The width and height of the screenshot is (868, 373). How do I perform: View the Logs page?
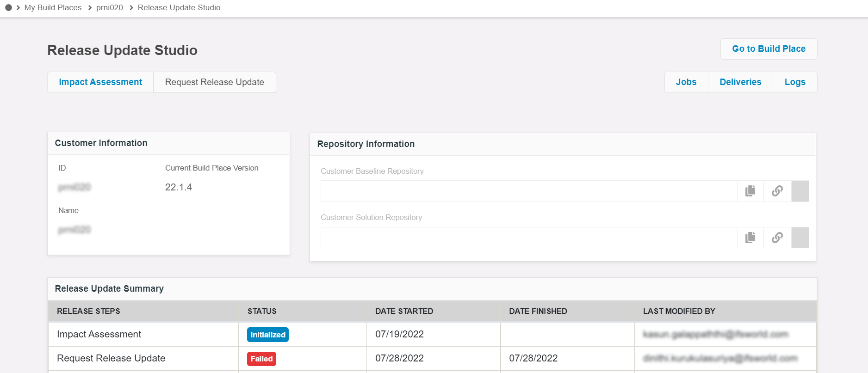794,82
